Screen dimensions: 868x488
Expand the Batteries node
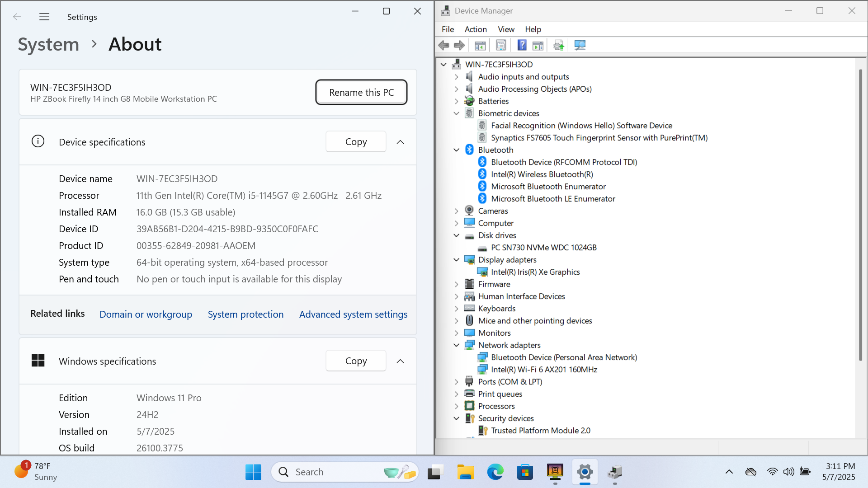tap(457, 101)
